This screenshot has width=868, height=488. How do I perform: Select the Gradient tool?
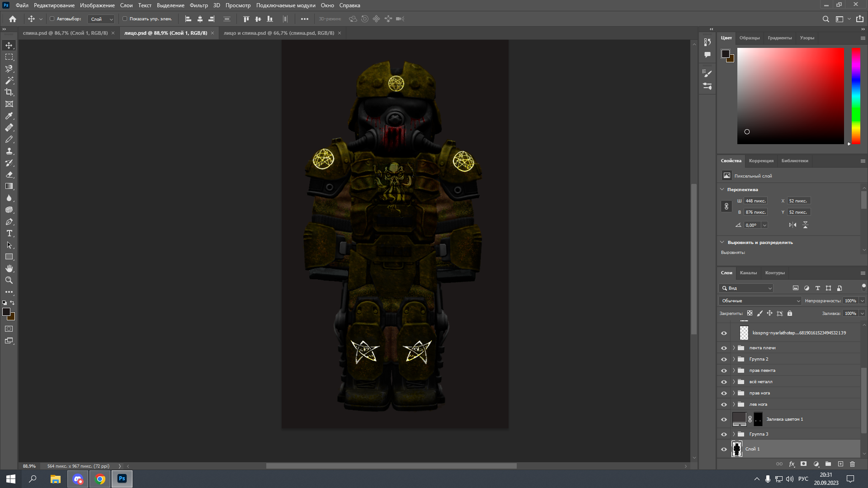tap(9, 186)
